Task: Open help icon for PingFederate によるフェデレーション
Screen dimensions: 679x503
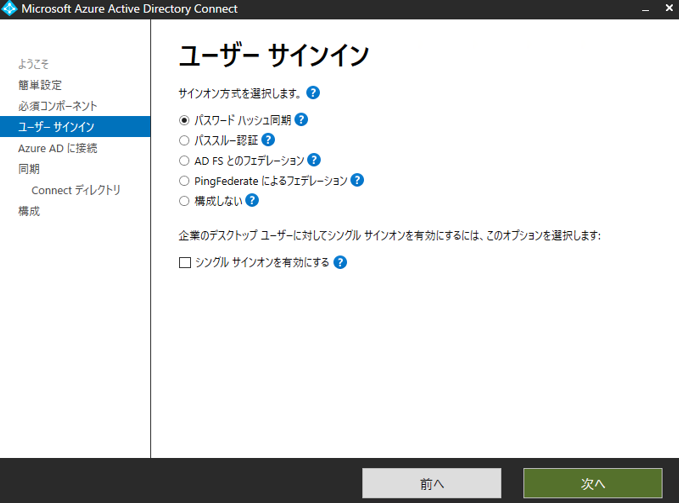Action: pos(357,180)
